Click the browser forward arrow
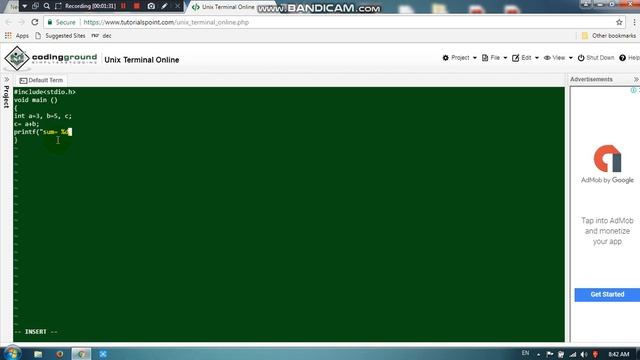Image resolution: width=640 pixels, height=360 pixels. tap(21, 22)
